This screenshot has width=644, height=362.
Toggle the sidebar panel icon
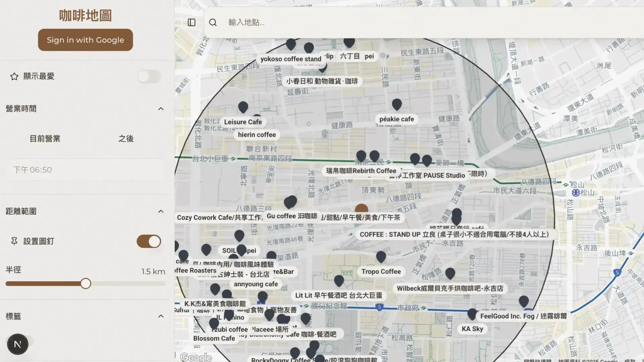pos(192,22)
